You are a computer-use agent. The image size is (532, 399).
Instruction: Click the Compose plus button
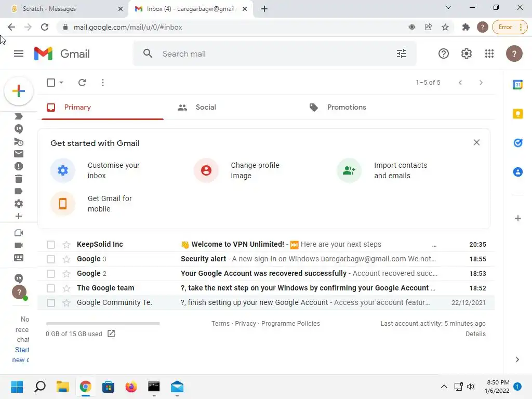(x=19, y=91)
